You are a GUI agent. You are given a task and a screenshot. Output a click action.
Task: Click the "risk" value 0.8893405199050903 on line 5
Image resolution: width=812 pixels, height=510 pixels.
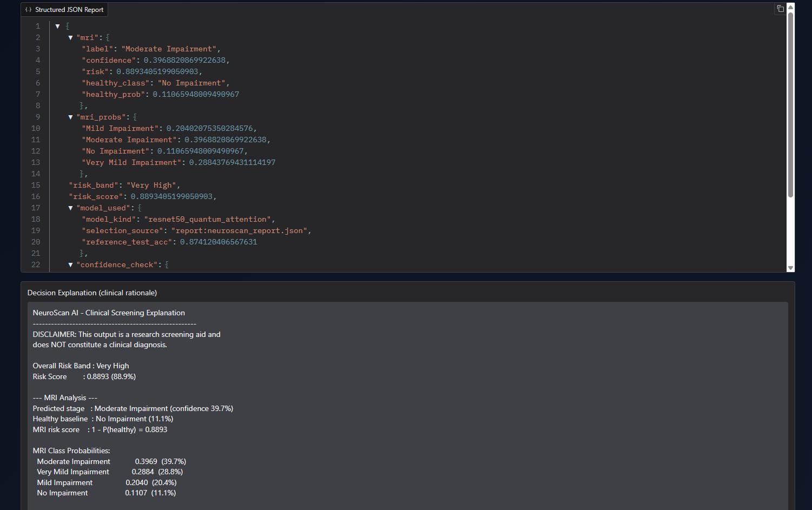[157, 71]
